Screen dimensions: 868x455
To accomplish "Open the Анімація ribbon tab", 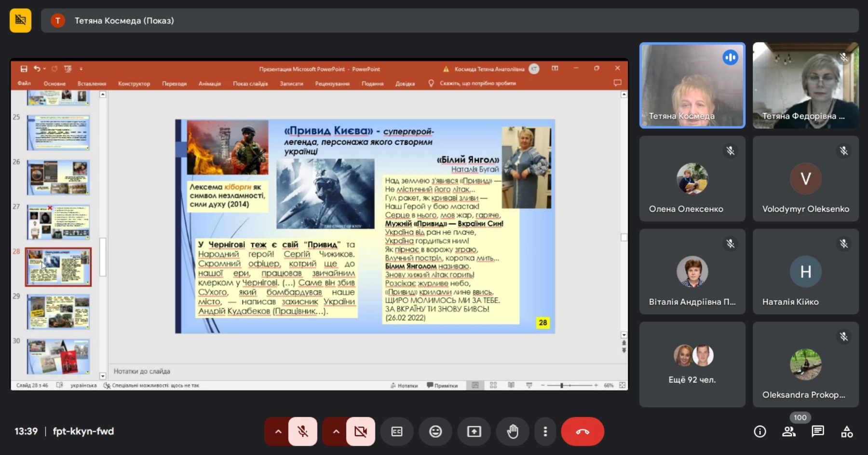I will [x=210, y=83].
